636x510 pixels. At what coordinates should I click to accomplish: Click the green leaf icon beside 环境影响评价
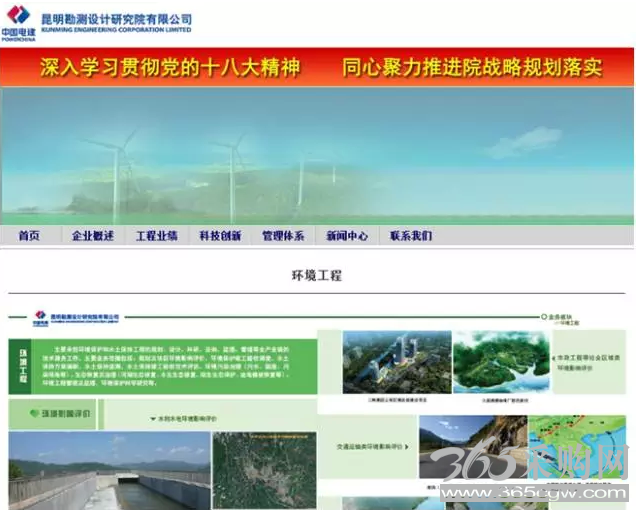pos(34,413)
